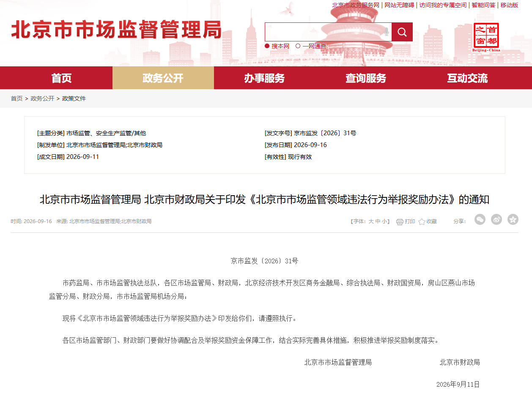This screenshot has width=532, height=396.
Task: Click the 制发单位 value in the info box
Action: 114,145
